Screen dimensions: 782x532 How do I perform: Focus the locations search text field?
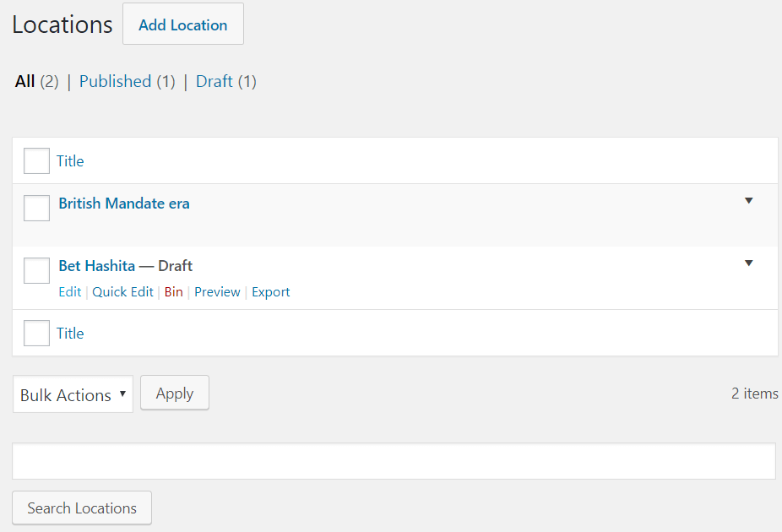click(x=394, y=461)
